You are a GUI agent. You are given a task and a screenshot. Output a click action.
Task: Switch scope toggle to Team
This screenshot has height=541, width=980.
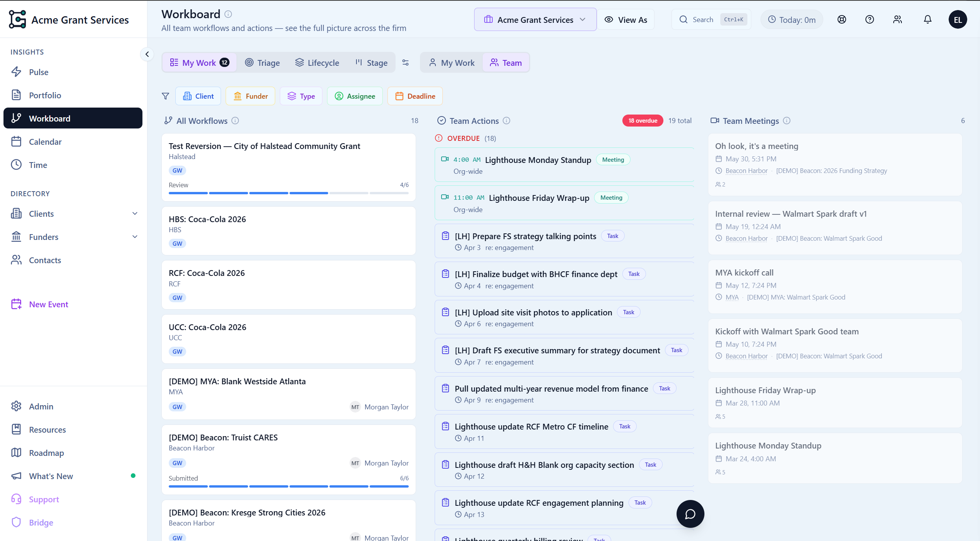506,63
